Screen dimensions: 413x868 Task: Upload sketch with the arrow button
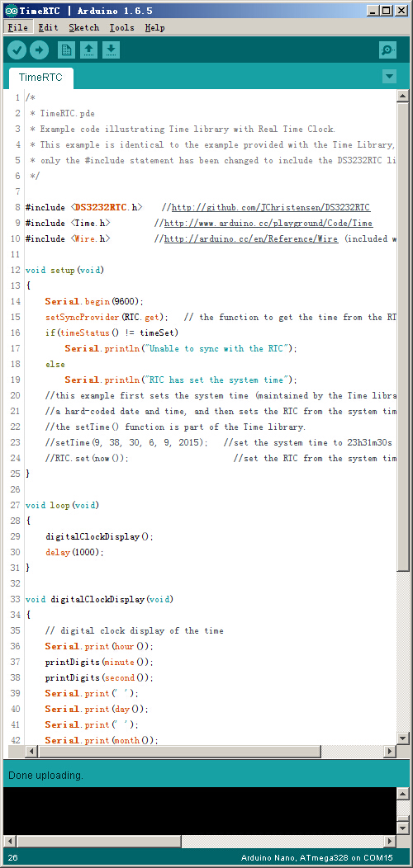(x=39, y=50)
